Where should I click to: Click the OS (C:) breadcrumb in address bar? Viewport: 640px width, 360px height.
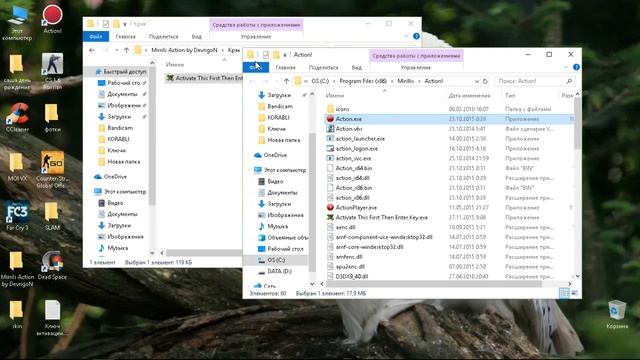coord(320,81)
